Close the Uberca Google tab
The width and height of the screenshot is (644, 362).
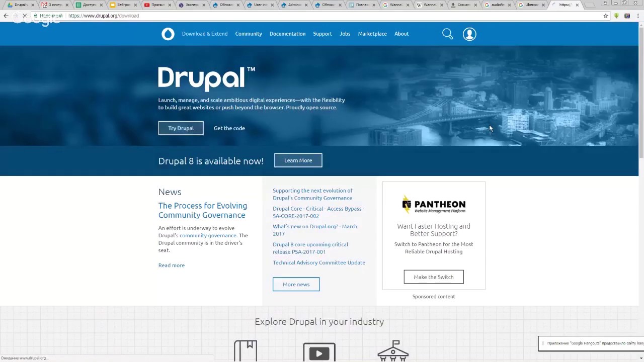click(x=543, y=5)
